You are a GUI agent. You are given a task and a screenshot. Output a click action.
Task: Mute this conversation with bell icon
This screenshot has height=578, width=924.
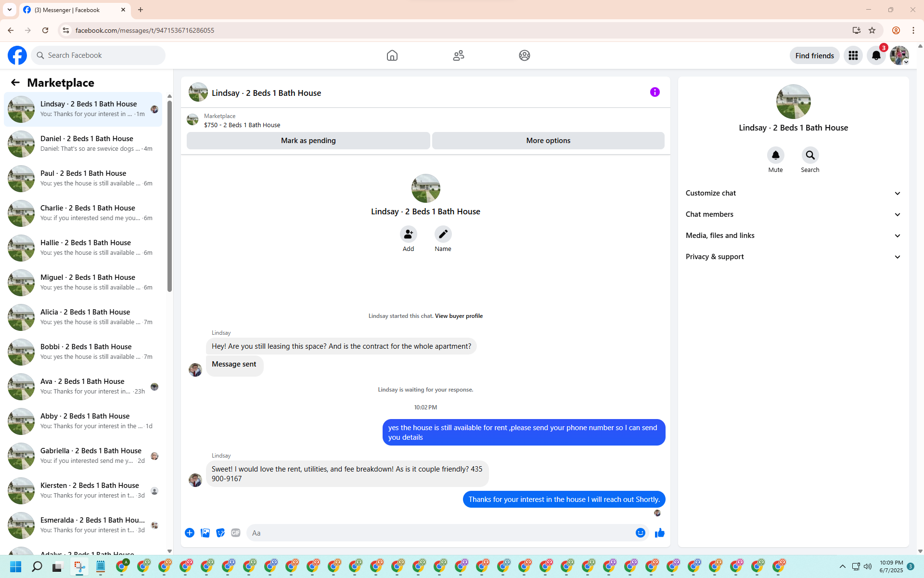775,156
